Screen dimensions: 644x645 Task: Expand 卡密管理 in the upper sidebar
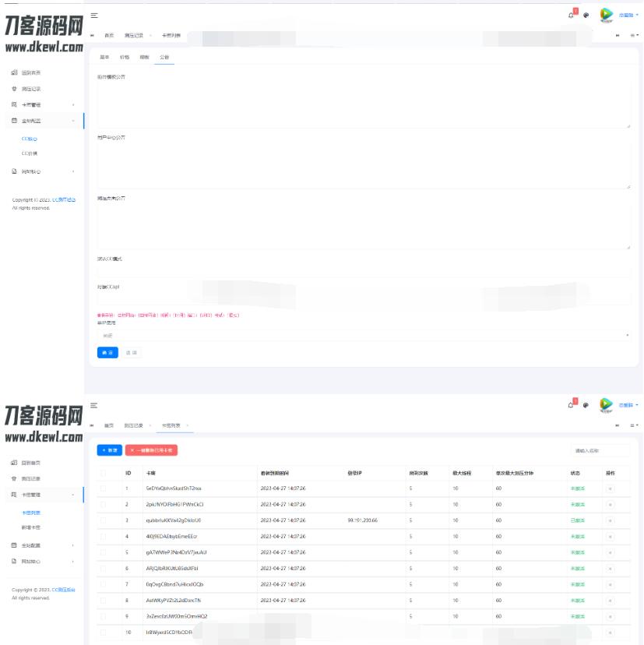(x=43, y=104)
